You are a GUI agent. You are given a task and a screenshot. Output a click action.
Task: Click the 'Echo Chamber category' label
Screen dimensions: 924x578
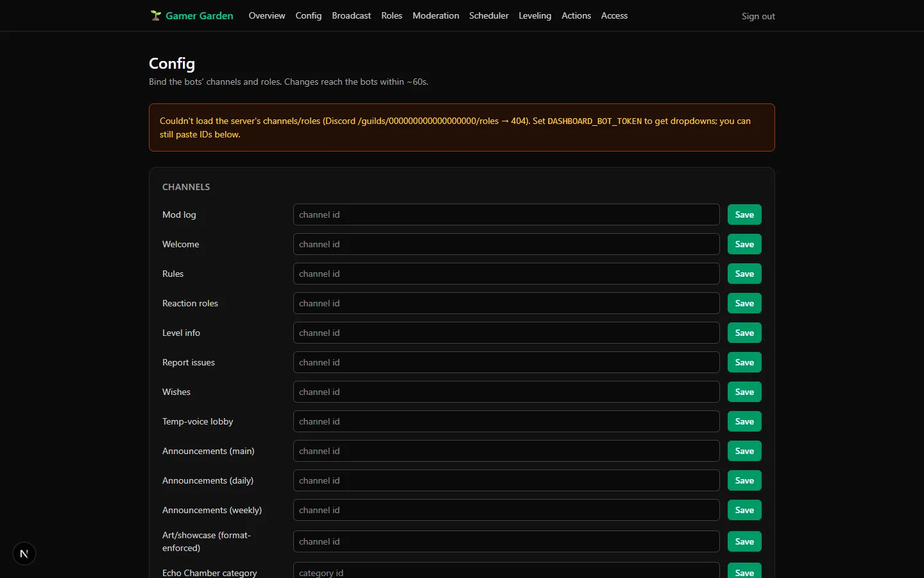click(x=210, y=573)
